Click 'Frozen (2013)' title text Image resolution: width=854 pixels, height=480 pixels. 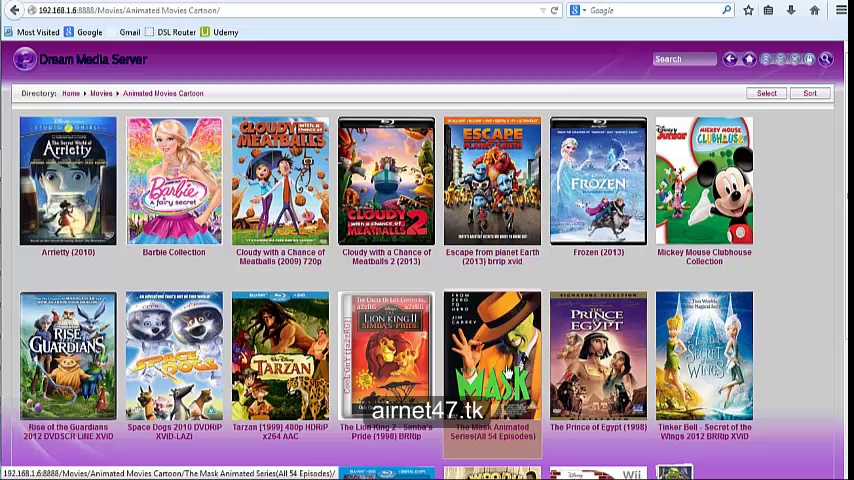point(599,252)
